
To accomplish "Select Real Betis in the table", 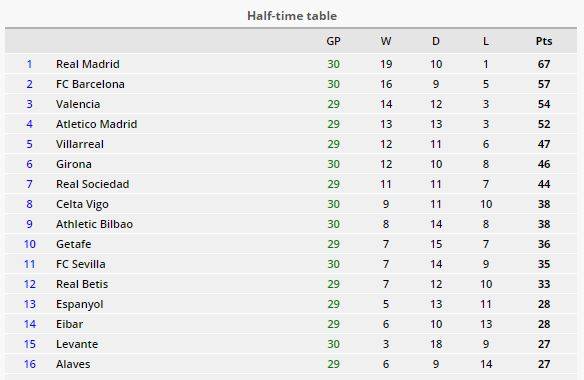I will click(x=82, y=284).
